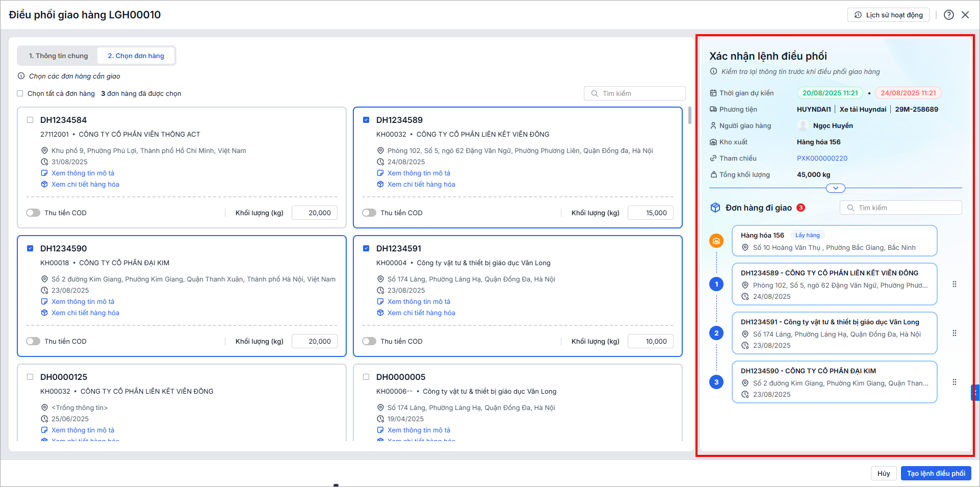Click the blue stop number 1 marker
This screenshot has height=487, width=980.
tap(716, 285)
